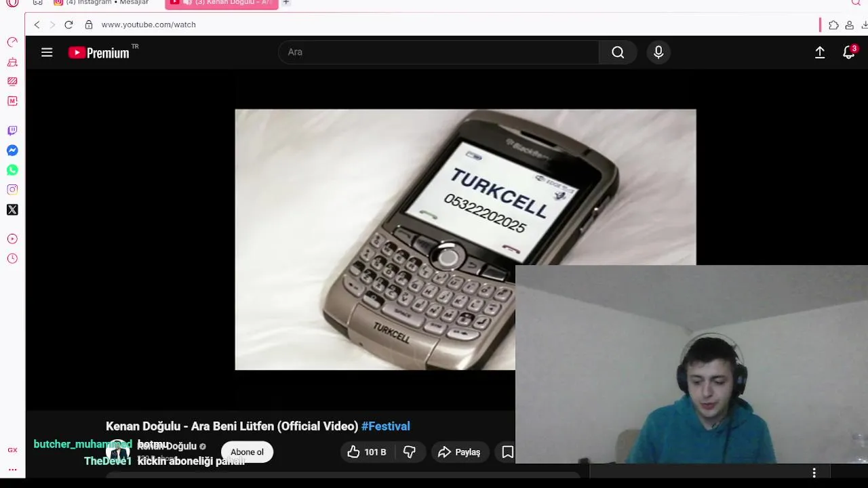
Task: Save the video with the bookmark icon
Action: pyautogui.click(x=507, y=452)
